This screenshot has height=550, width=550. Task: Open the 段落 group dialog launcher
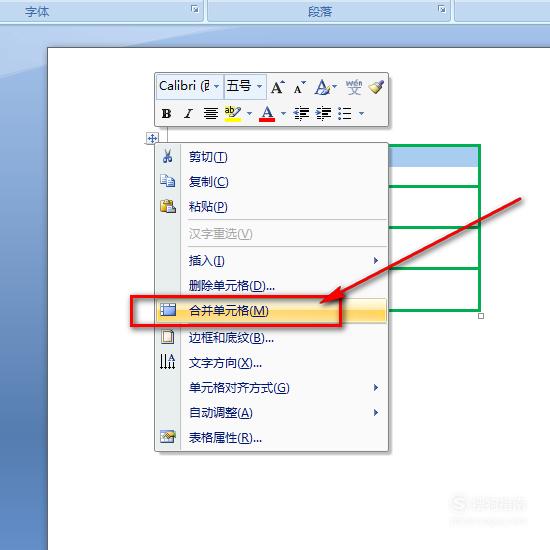[442, 9]
